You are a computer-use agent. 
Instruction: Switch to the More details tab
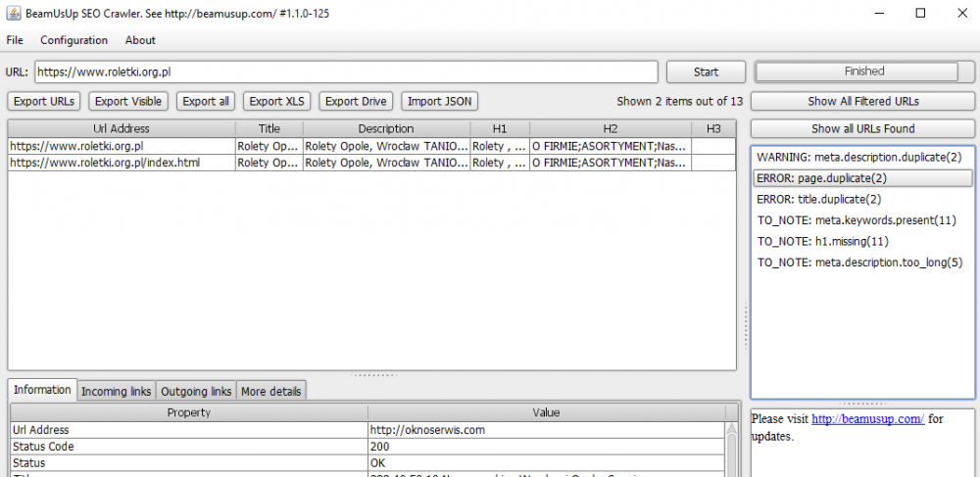(271, 392)
